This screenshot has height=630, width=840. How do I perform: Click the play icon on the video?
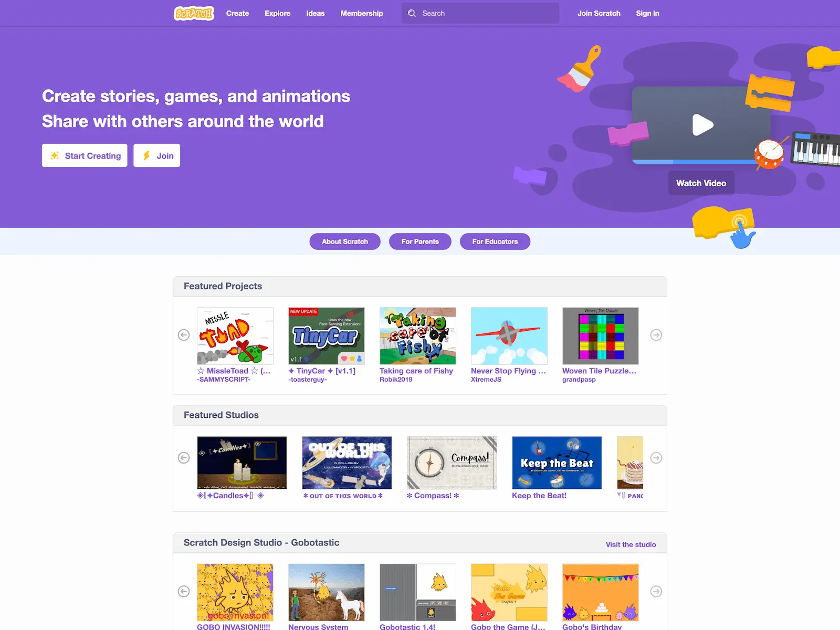click(702, 125)
